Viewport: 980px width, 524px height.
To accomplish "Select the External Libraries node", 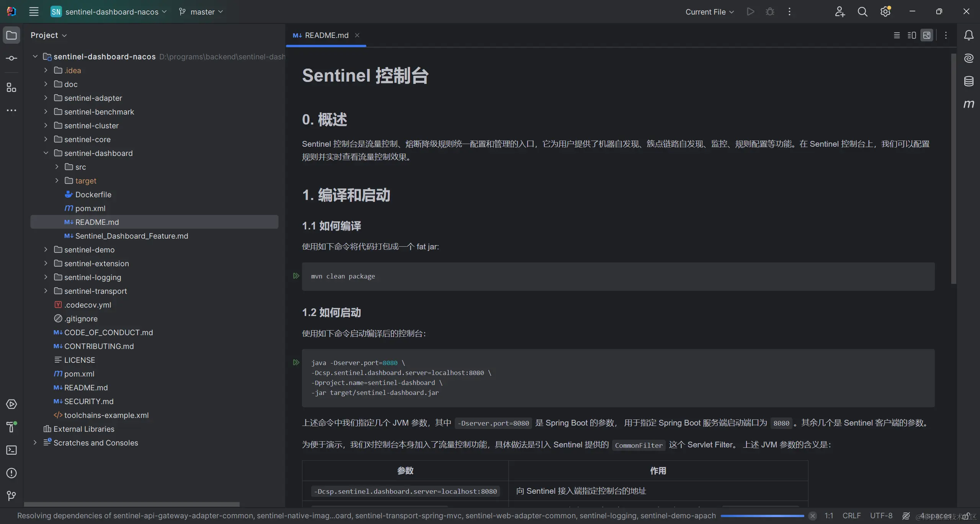I will [84, 429].
